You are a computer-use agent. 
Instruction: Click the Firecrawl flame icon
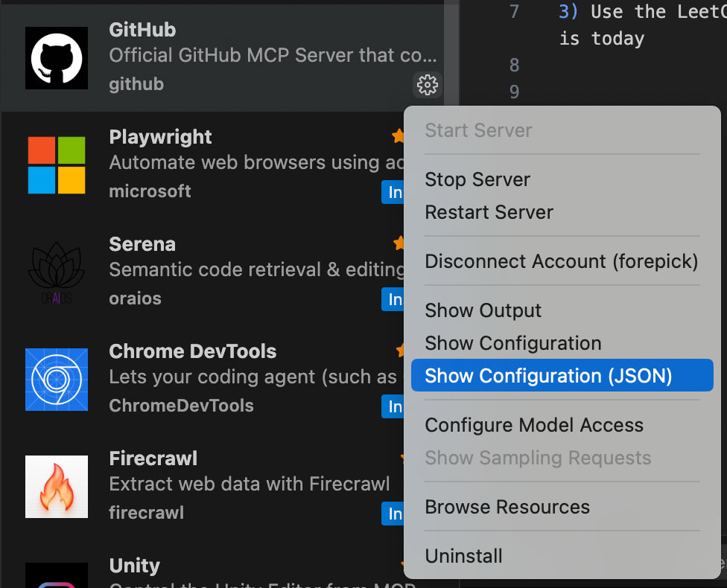point(57,487)
